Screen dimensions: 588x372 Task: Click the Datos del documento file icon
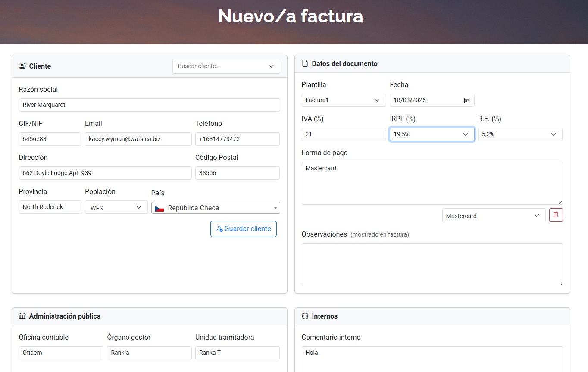(x=305, y=63)
